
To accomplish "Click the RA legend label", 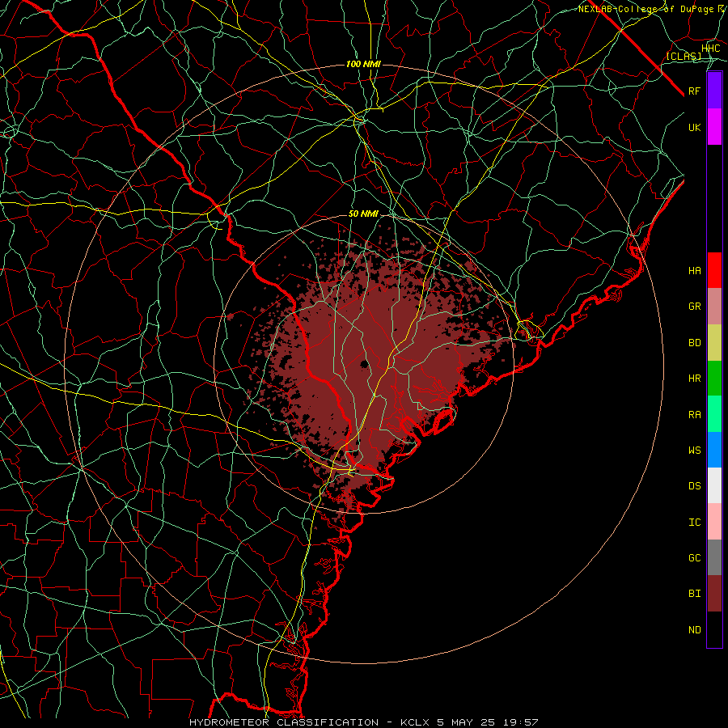I will click(695, 415).
